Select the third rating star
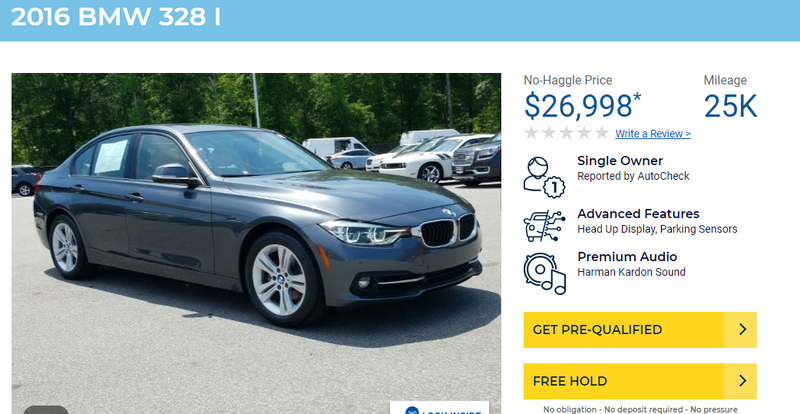Image resolution: width=800 pixels, height=414 pixels. (x=567, y=133)
